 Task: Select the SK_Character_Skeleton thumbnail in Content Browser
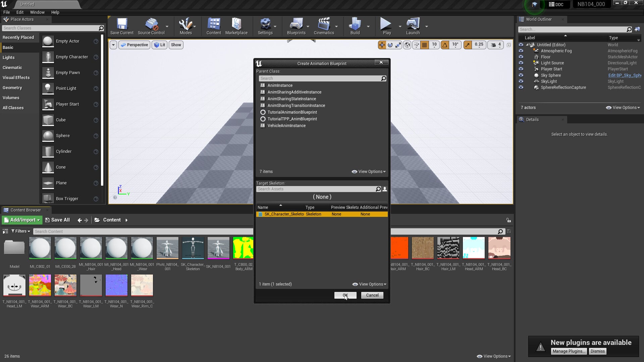click(x=193, y=248)
